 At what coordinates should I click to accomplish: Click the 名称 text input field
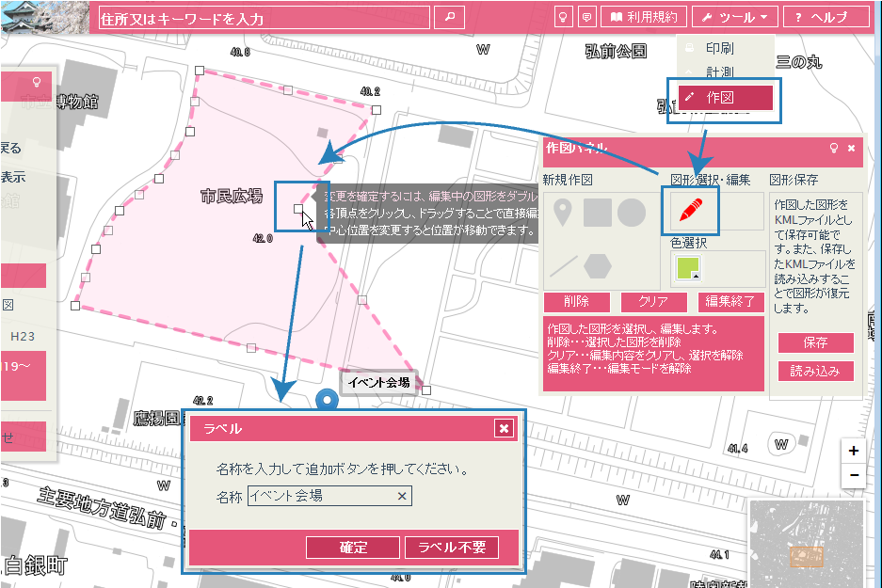coord(320,496)
